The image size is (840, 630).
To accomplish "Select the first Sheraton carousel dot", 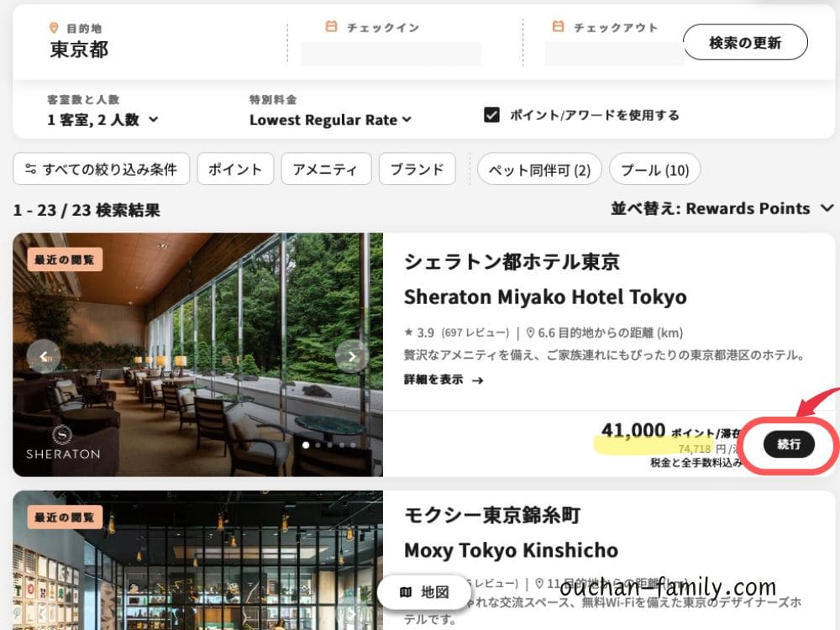I will (x=306, y=445).
